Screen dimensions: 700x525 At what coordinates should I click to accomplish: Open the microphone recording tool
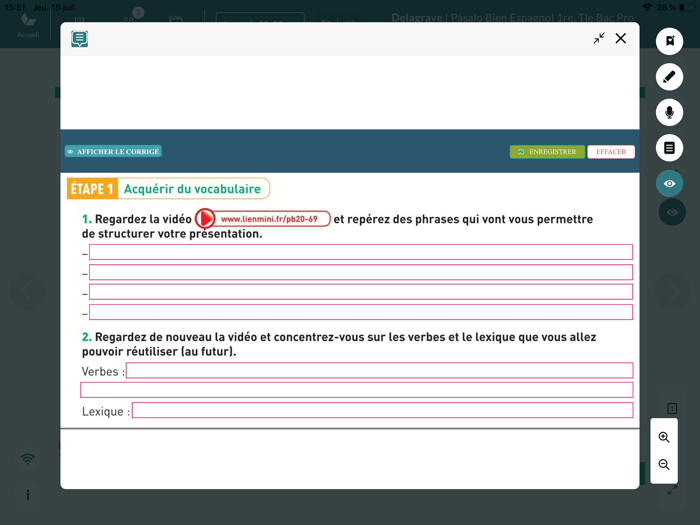[669, 112]
